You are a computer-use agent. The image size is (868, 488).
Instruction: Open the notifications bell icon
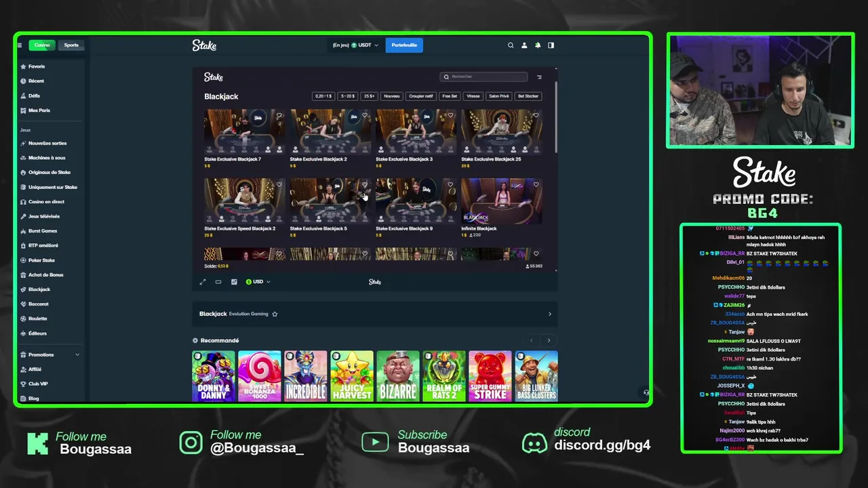(538, 45)
